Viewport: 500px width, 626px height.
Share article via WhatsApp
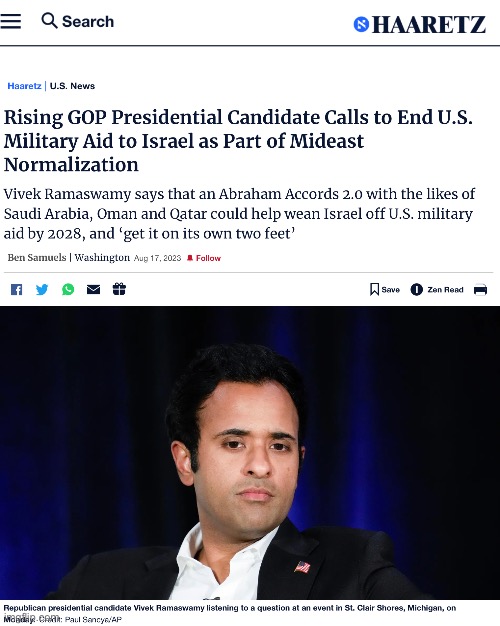pos(68,289)
